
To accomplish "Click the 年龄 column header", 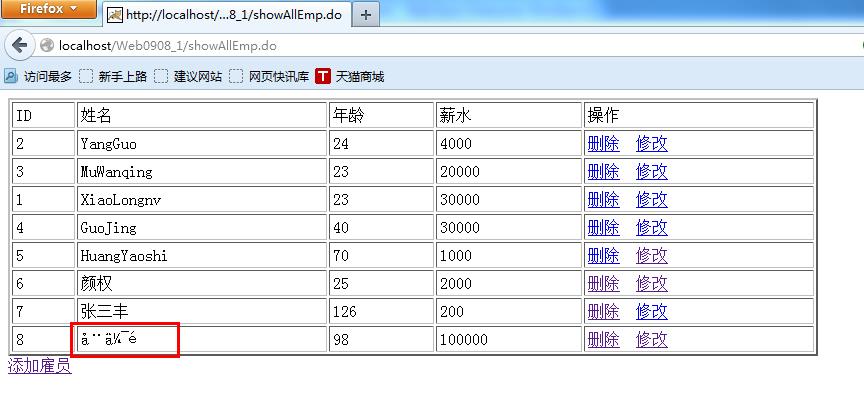I will [x=381, y=115].
